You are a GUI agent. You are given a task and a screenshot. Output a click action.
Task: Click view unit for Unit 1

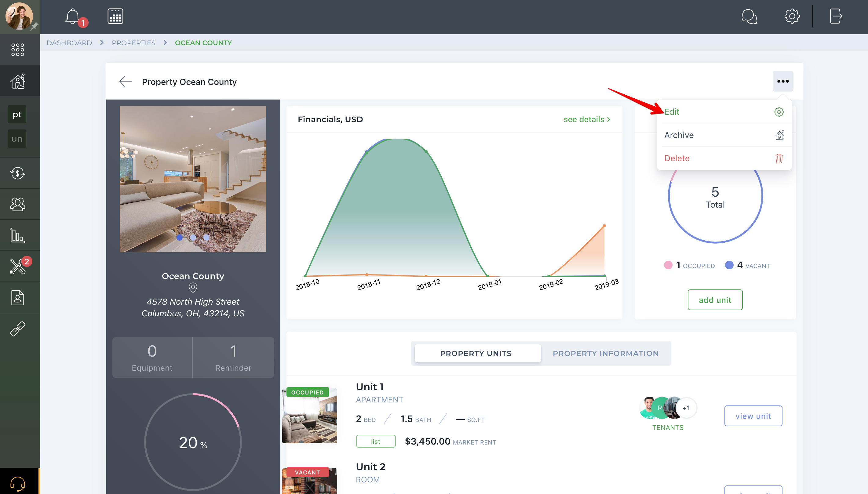pyautogui.click(x=753, y=416)
